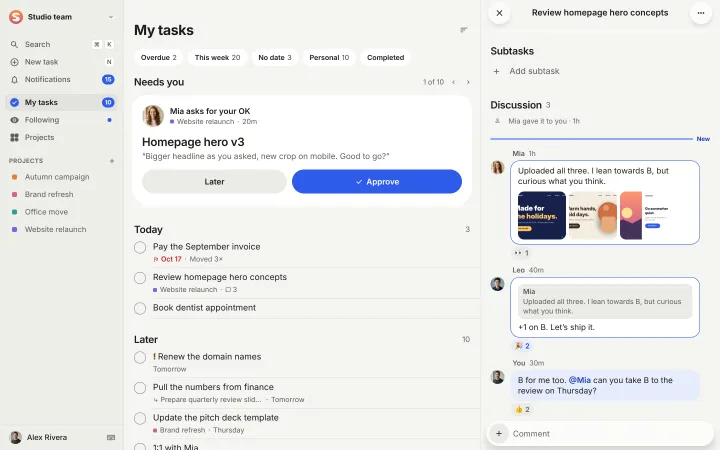Click the Add subtask plus icon
The image size is (720, 450).
pos(496,71)
